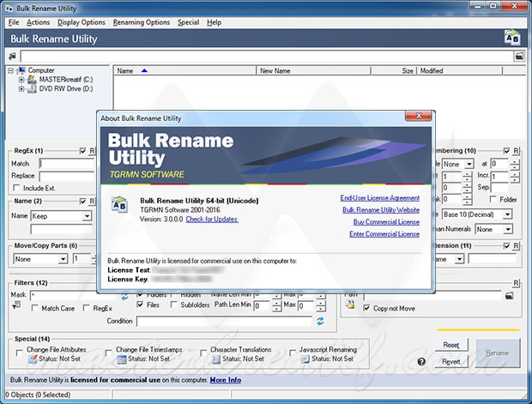Open the Character Translations status icon
The image size is (532, 404).
click(x=216, y=359)
